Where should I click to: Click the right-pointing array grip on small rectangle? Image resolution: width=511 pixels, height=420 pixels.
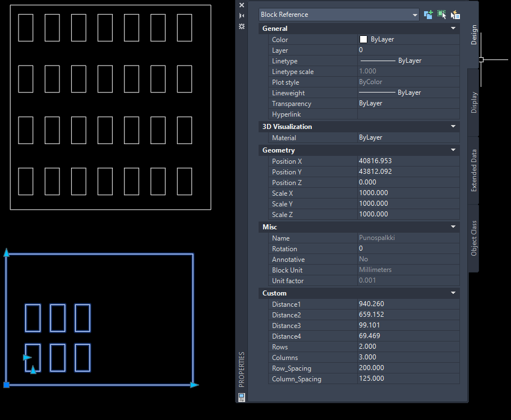pyautogui.click(x=27, y=357)
